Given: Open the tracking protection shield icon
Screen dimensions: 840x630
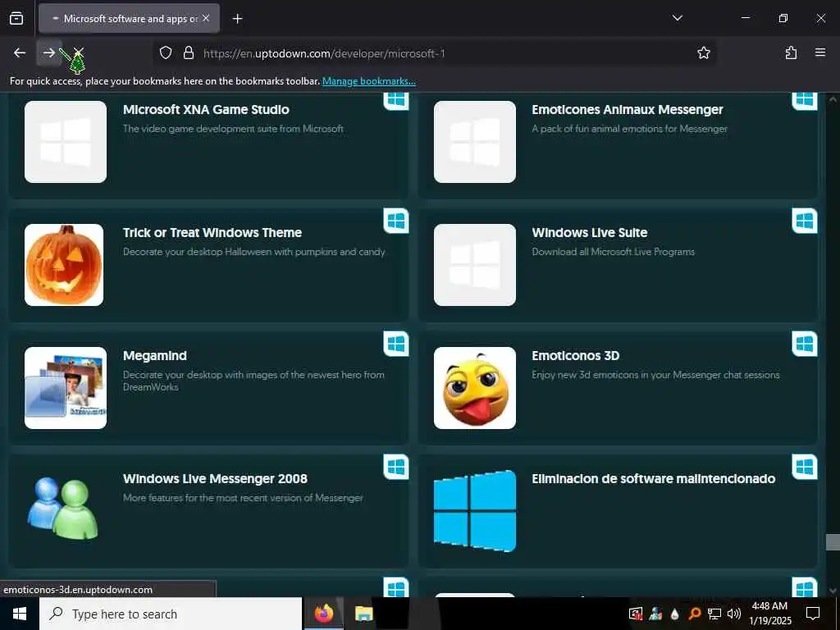Looking at the screenshot, I should pos(166,52).
